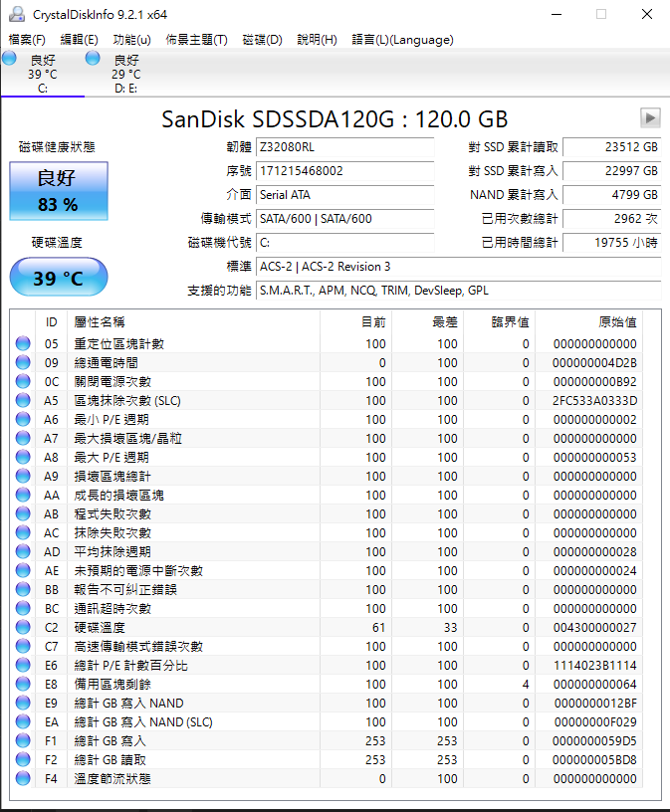Click the total host reads value 23512 GB

click(612, 147)
